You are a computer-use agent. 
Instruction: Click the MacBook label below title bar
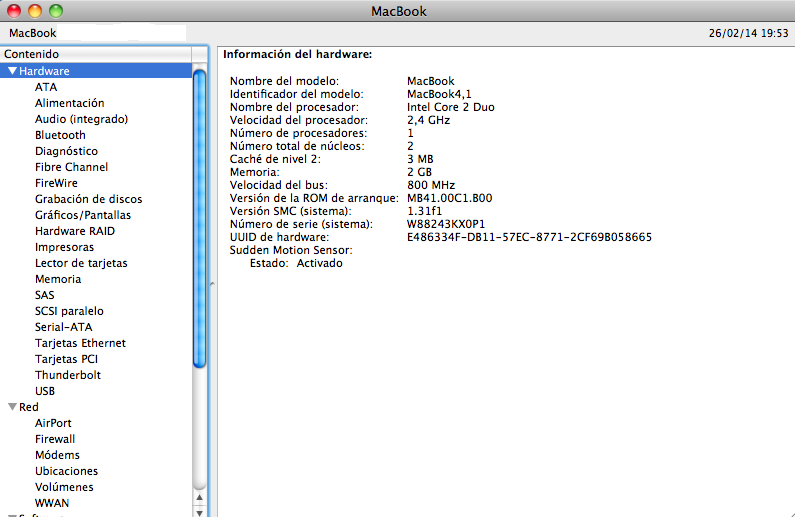32,33
